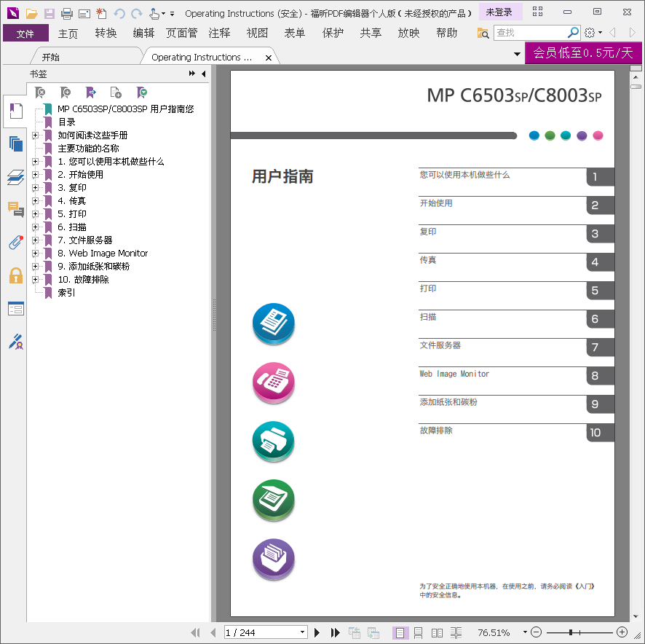
Task: Select continuous facing view mode
Action: coord(456,632)
